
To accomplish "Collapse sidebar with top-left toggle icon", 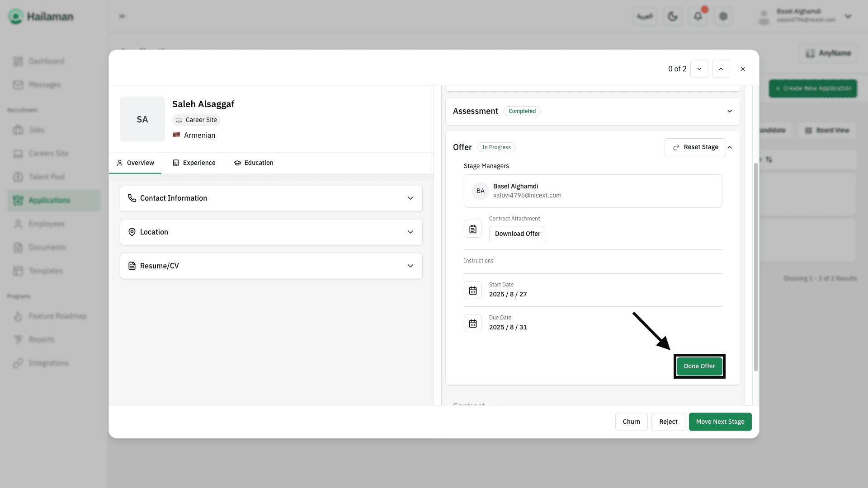I will pos(122,16).
